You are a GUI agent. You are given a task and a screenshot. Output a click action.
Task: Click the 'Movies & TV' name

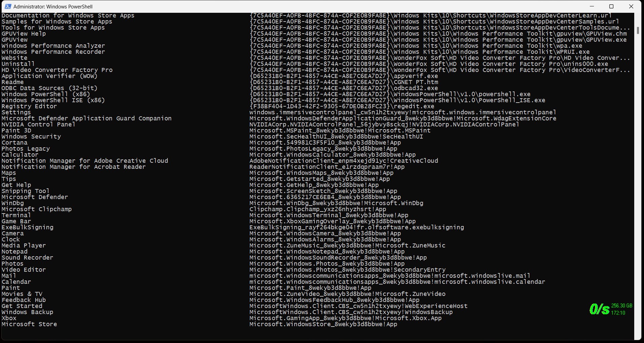[x=22, y=294]
